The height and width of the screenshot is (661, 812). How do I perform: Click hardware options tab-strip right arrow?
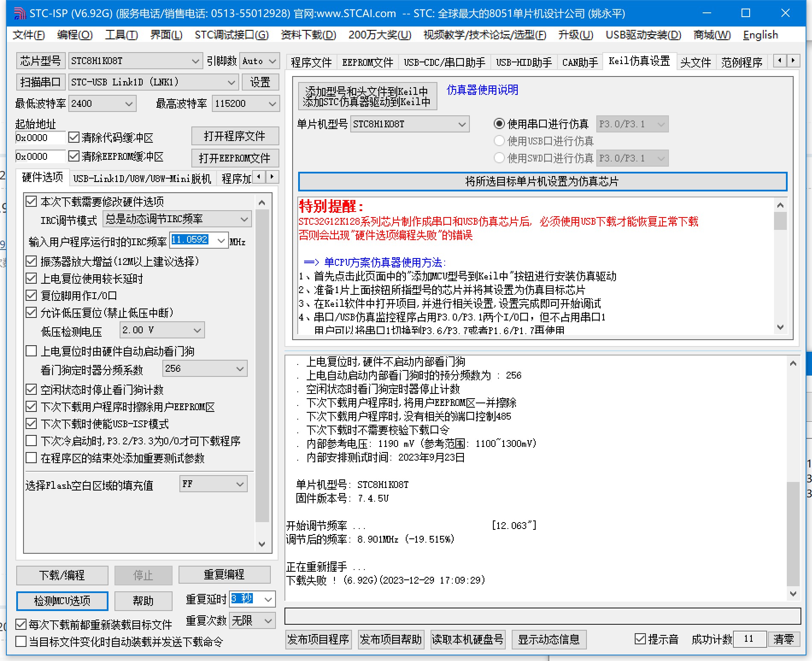coord(272,176)
